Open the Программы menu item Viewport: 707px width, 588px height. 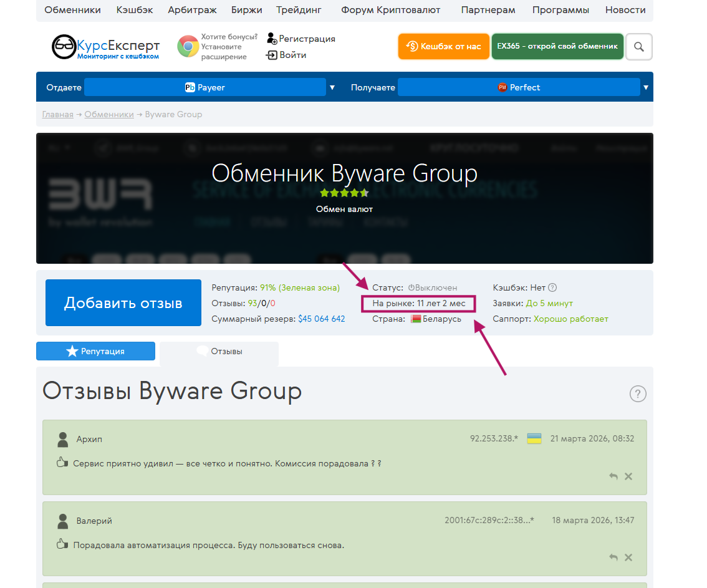[x=561, y=10]
